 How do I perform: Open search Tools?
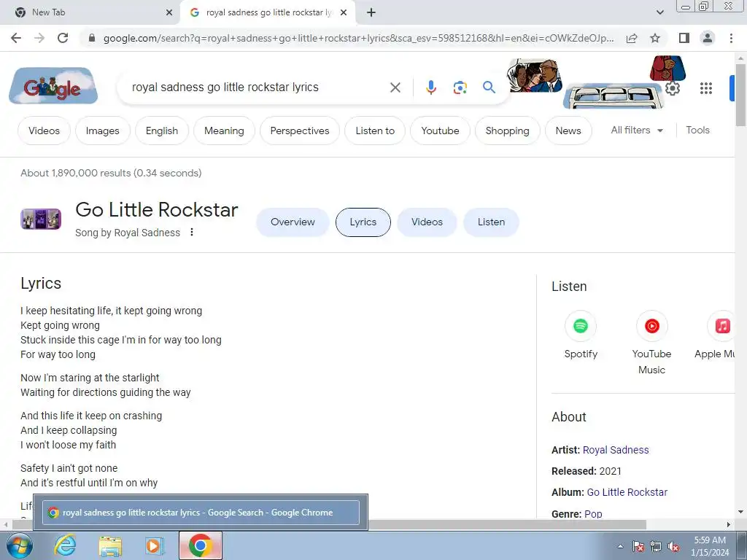(697, 130)
